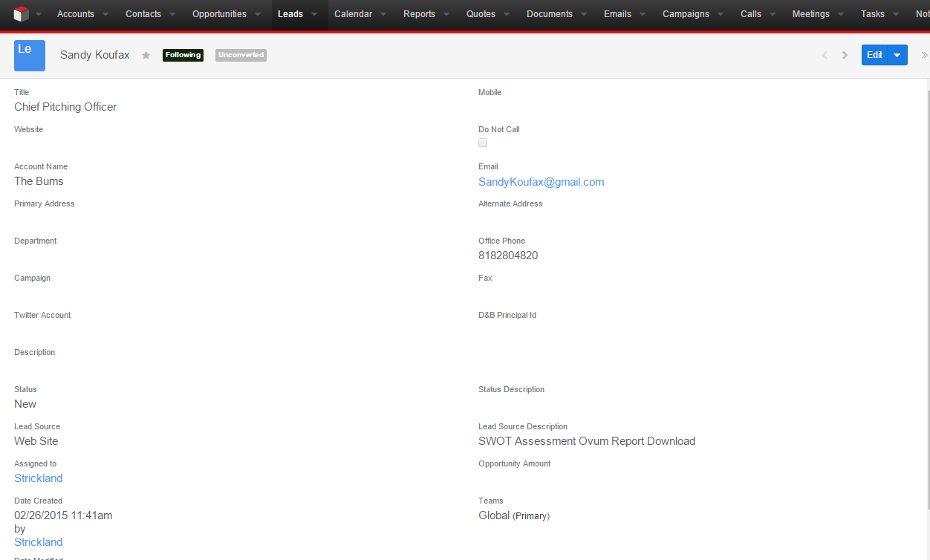Click the Website field label
This screenshot has height=560, width=930.
28,129
